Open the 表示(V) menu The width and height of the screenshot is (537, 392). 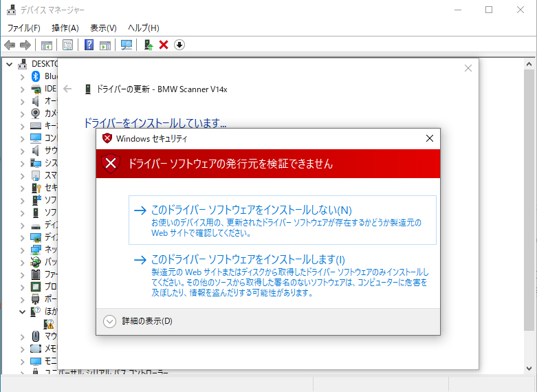(103, 28)
